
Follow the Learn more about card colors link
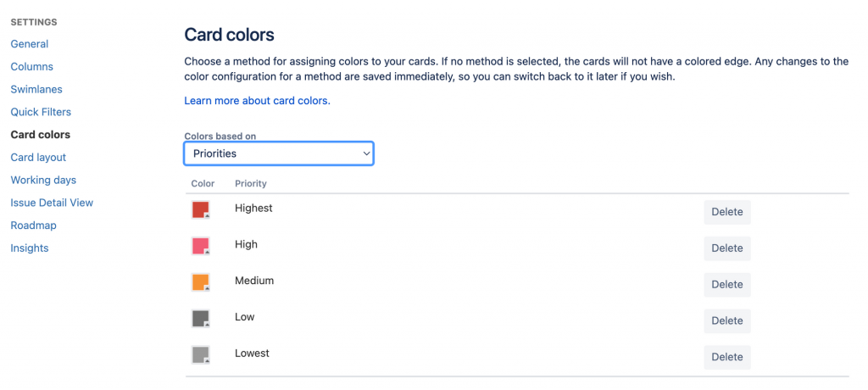257,101
